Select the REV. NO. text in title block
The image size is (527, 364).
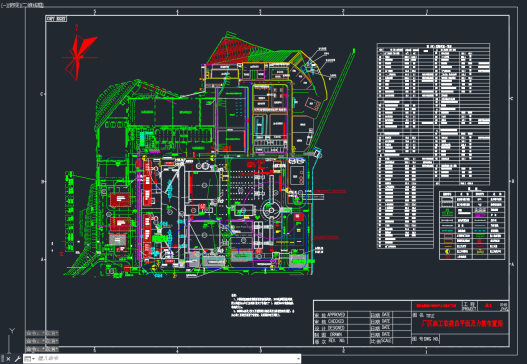tap(336, 341)
